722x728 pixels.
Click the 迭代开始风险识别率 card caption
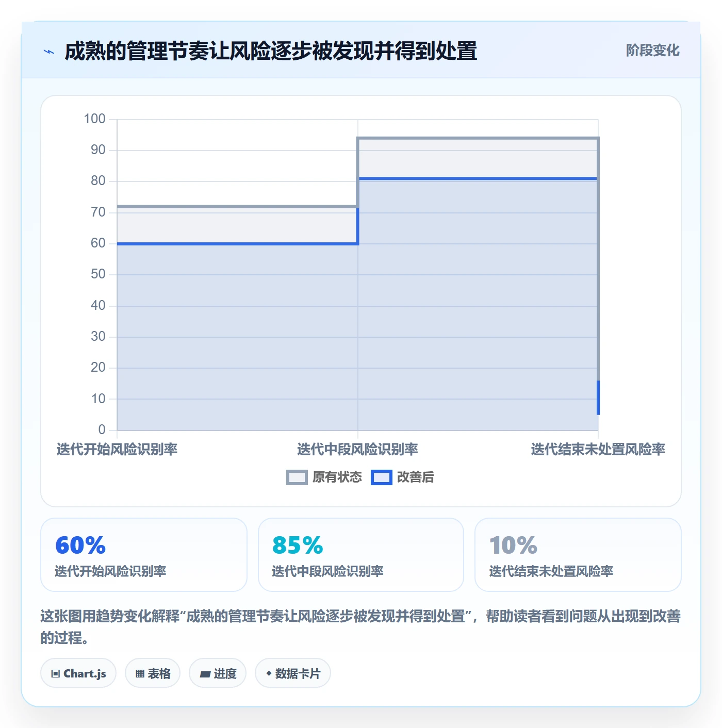point(110,571)
